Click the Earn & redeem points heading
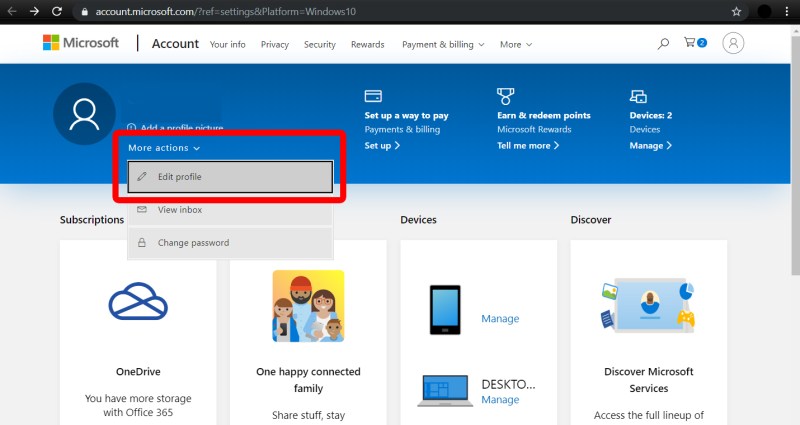Screen dimensions: 800x425 (544, 115)
